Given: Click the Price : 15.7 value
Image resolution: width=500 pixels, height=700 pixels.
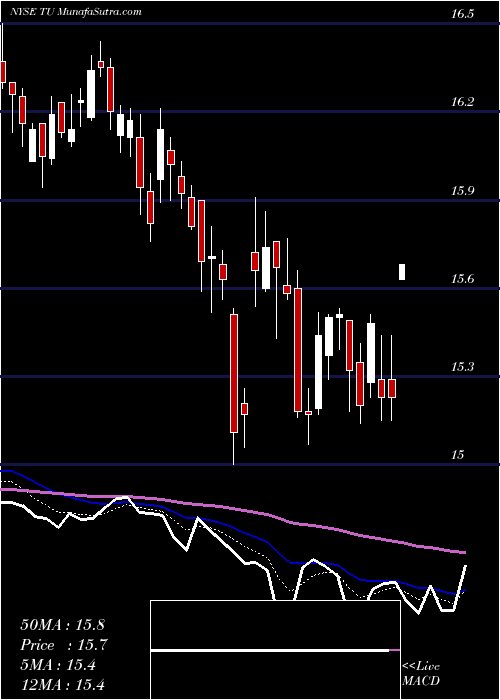Looking at the screenshot, I should (x=64, y=645).
